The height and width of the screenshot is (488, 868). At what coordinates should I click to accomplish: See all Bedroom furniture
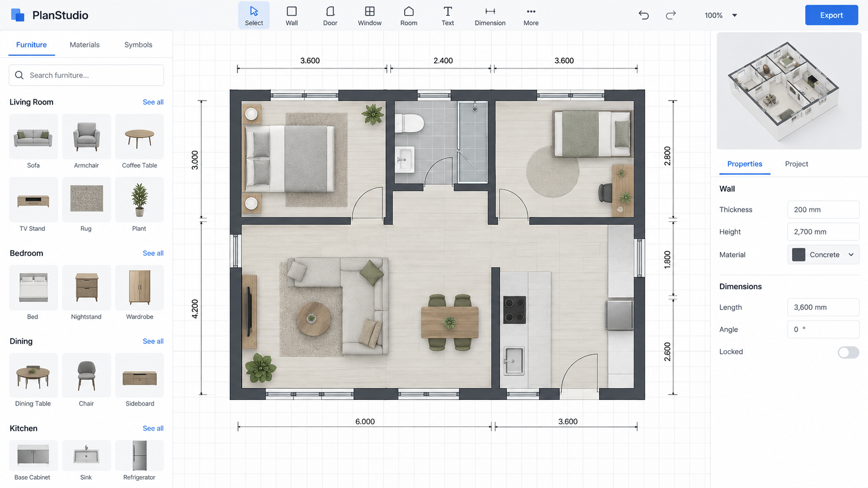[153, 254]
